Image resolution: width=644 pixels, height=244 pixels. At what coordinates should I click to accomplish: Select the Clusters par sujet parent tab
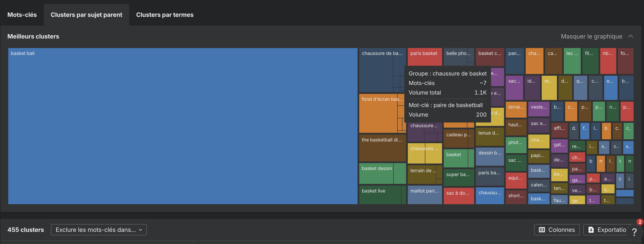pyautogui.click(x=86, y=14)
